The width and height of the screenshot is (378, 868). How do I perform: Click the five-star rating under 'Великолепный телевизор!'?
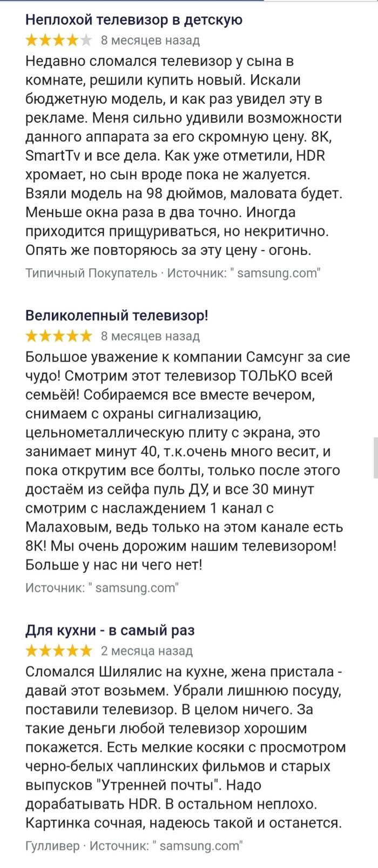point(59,336)
